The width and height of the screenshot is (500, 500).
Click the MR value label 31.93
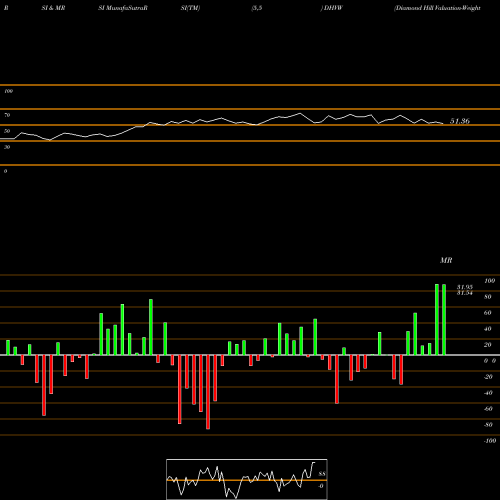[465, 287]
